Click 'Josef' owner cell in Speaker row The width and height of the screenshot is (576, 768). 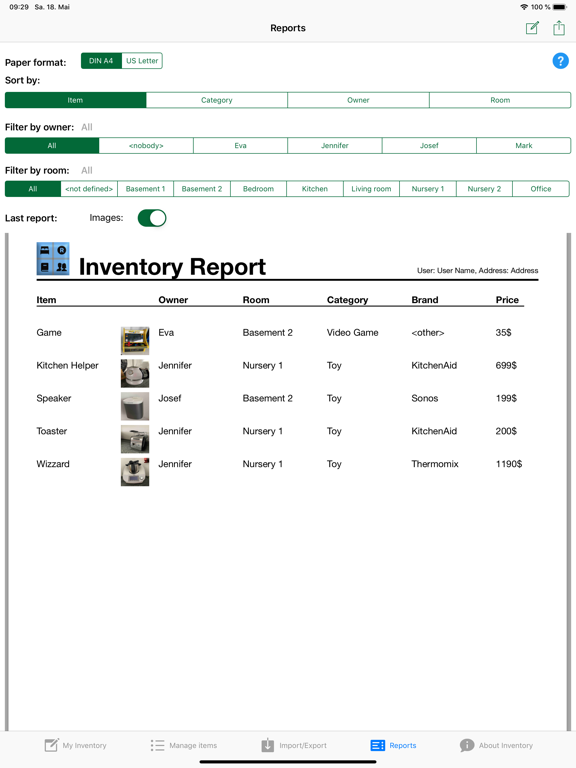[169, 398]
